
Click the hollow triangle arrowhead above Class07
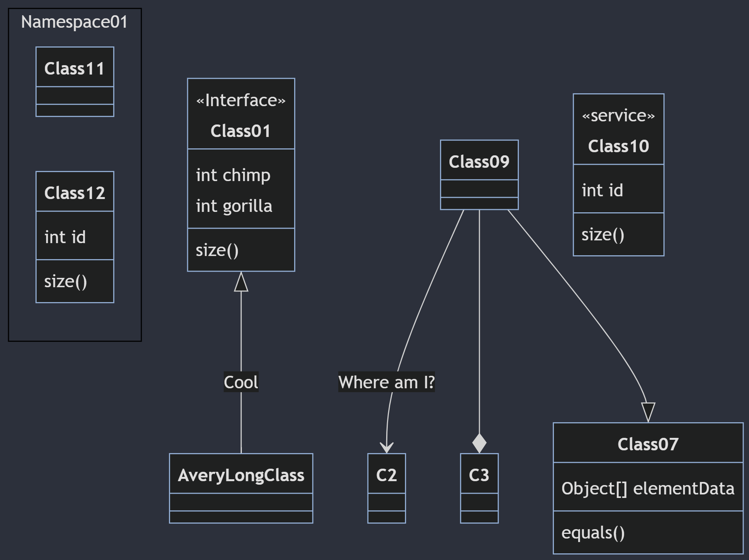tap(648, 412)
